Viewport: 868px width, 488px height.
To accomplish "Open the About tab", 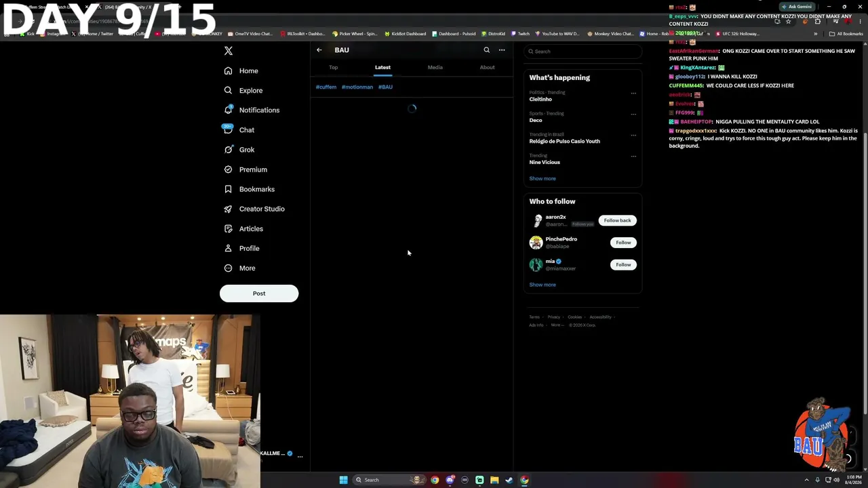I will (487, 67).
